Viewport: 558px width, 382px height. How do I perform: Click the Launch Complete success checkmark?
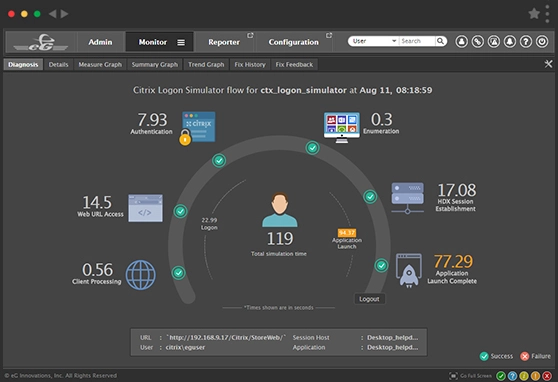[381, 265]
